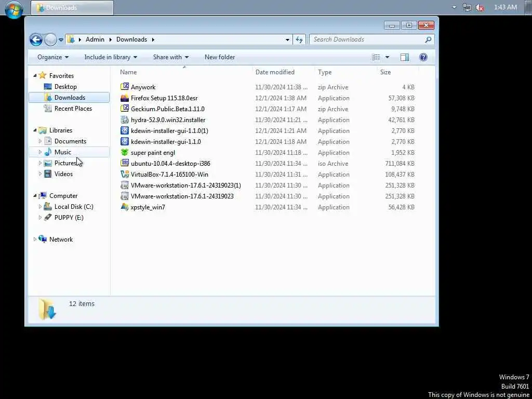Click the muted volume tray icon
Image resolution: width=532 pixels, height=399 pixels.
[480, 7]
